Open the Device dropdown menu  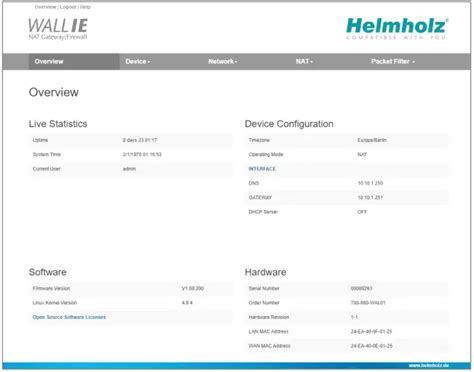click(x=138, y=62)
